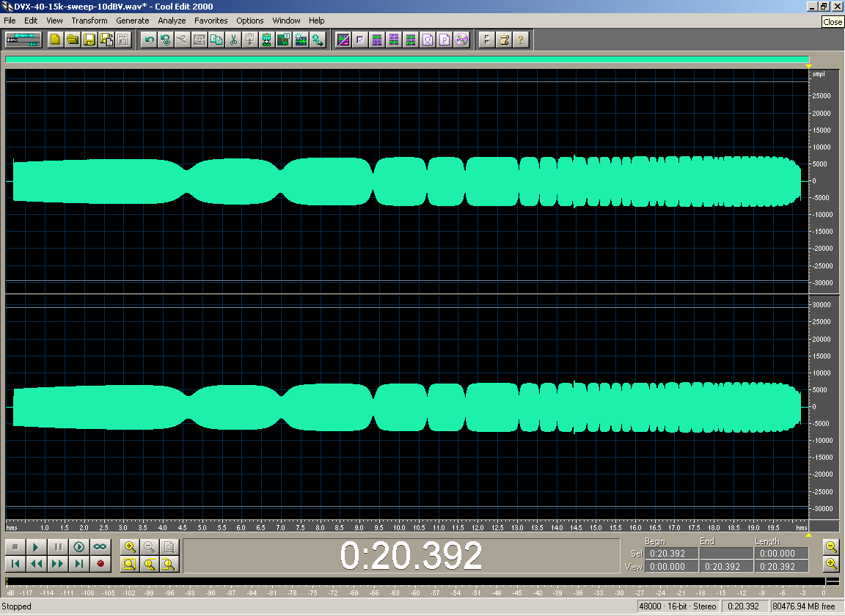
Task: Click "80476.94 MB free" in the status bar
Action: (803, 606)
